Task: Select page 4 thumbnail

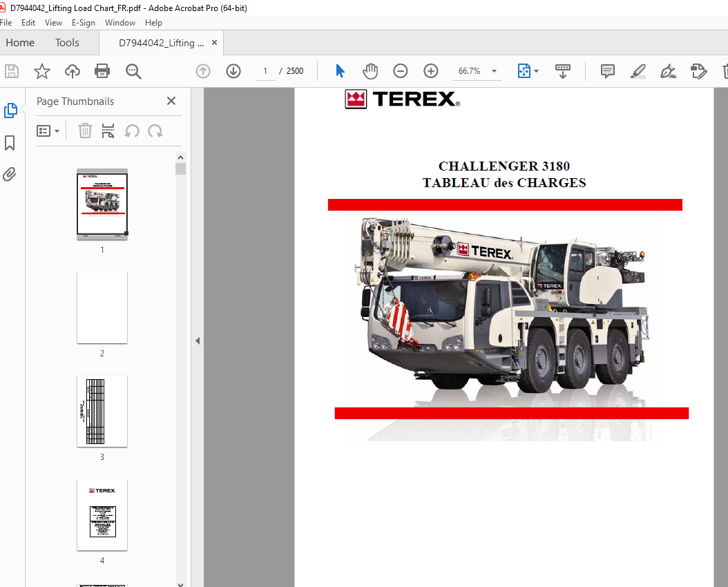Action: click(x=102, y=514)
